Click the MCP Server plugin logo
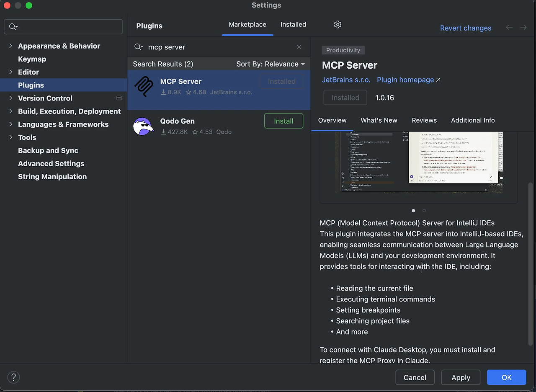This screenshot has width=536, height=392. 144,87
